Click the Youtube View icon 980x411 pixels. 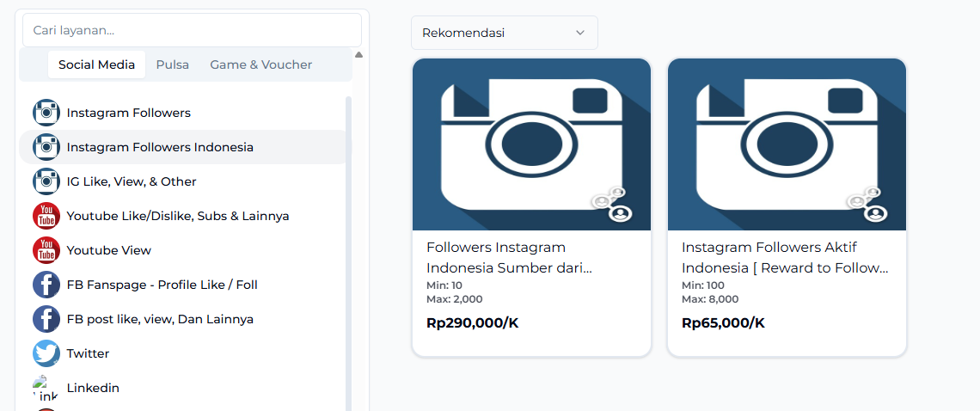[46, 250]
